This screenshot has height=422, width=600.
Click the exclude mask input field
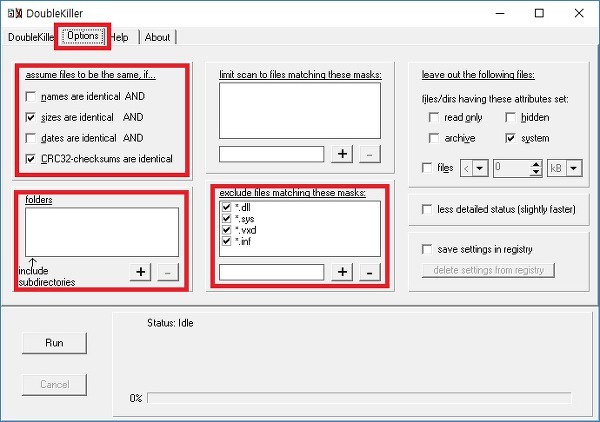pos(271,272)
